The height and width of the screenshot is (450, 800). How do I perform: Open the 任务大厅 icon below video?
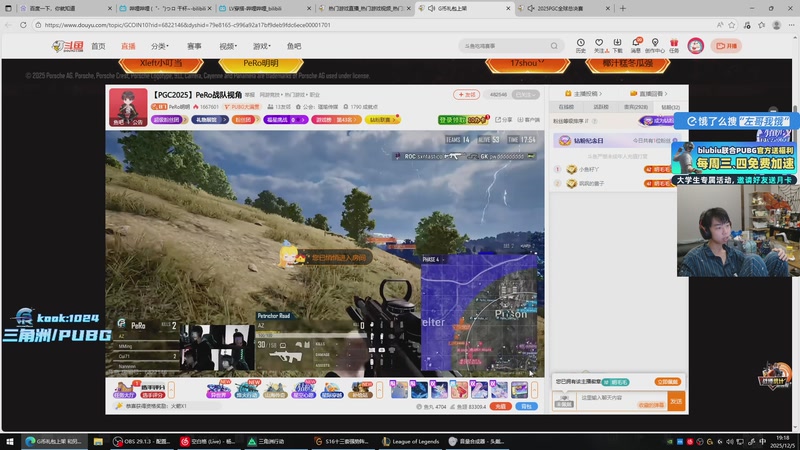coord(124,390)
